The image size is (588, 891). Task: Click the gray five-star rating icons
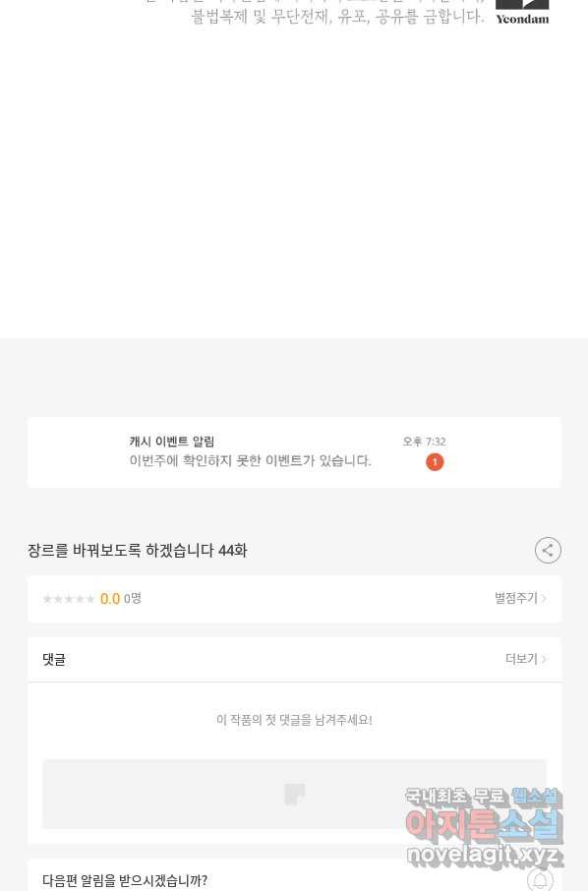(69, 599)
